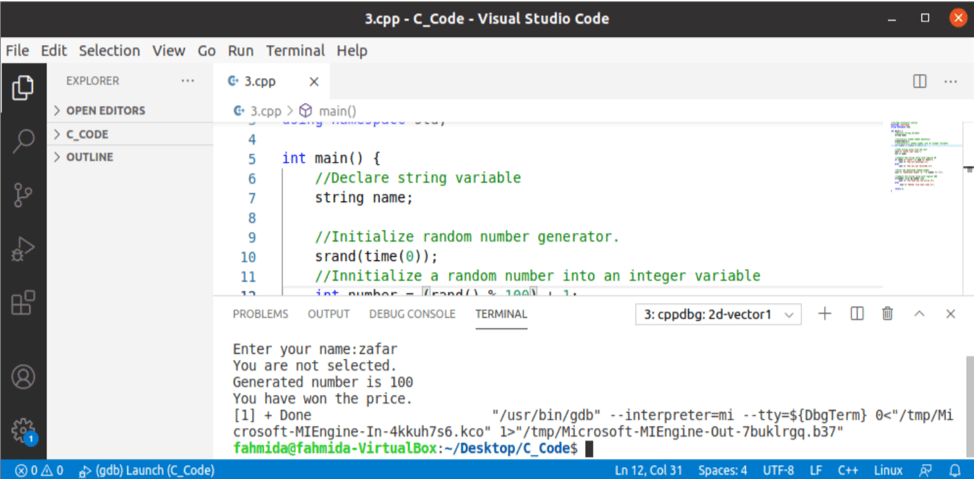
Task: Click 'You have won the price.' line
Action: pyautogui.click(x=323, y=399)
